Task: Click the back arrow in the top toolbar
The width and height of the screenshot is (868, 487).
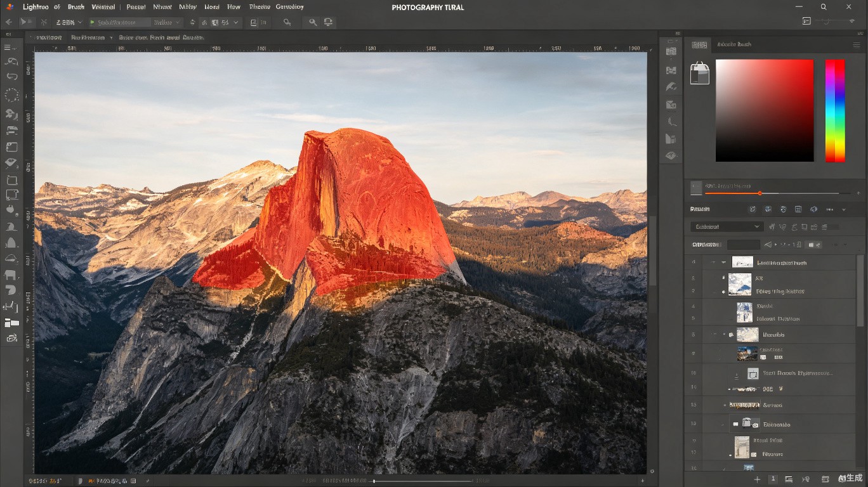Action: (x=8, y=22)
